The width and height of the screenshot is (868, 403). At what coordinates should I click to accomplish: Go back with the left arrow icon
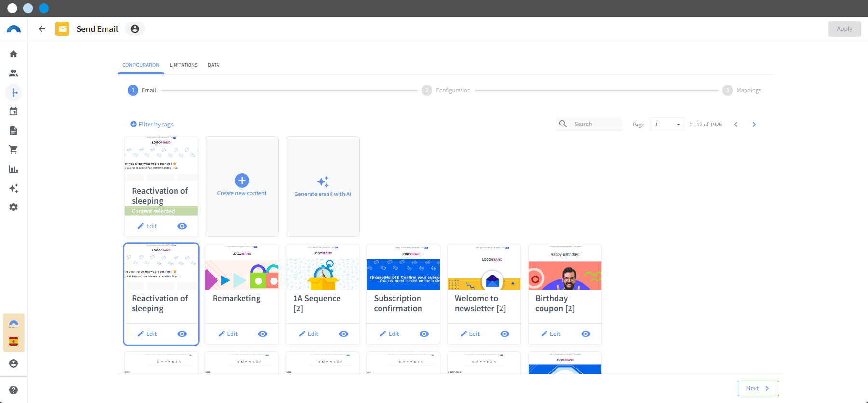[42, 29]
